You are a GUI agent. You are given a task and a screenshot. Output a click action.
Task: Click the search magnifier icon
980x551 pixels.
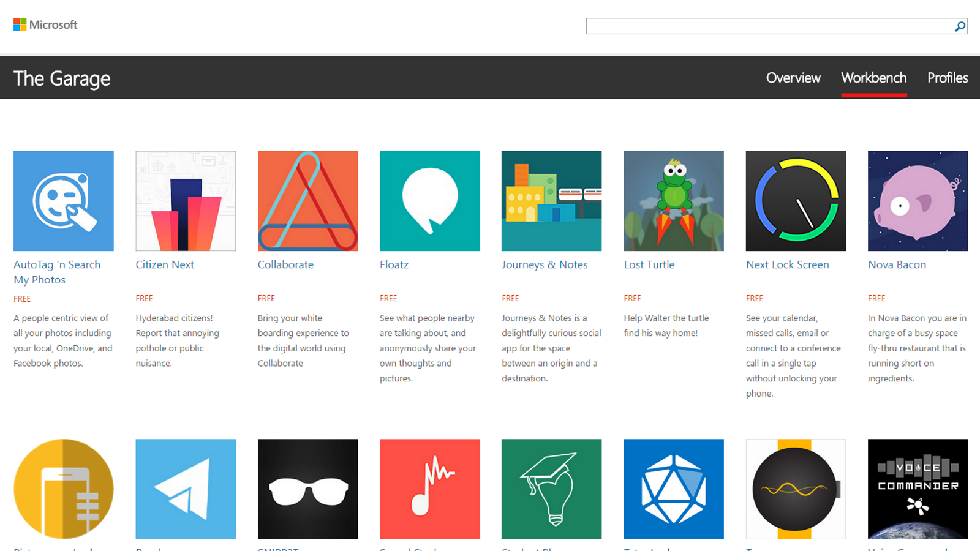click(960, 26)
